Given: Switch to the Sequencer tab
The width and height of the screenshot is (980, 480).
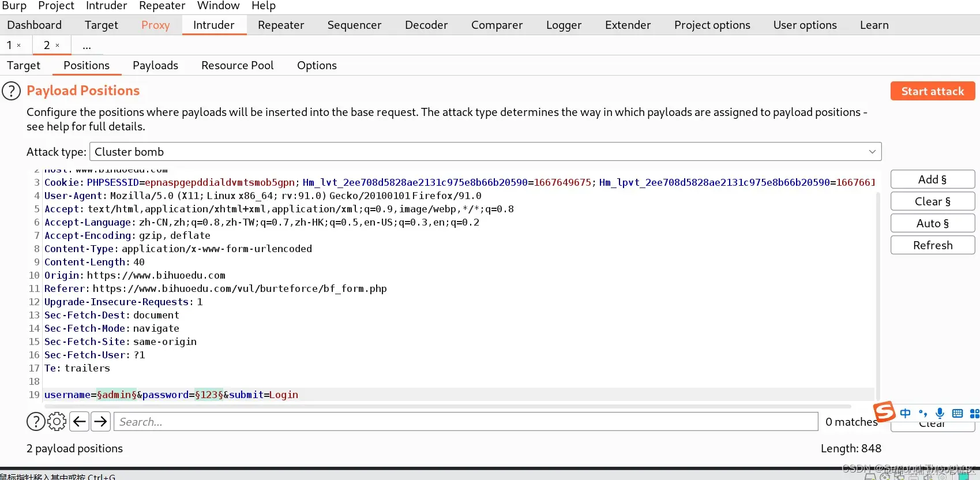Looking at the screenshot, I should 354,25.
